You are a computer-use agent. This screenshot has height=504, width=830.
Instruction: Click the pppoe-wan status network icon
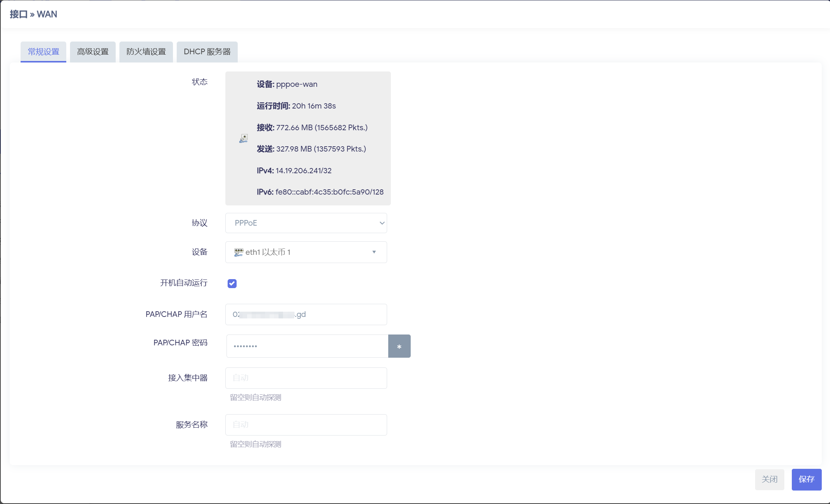point(243,138)
